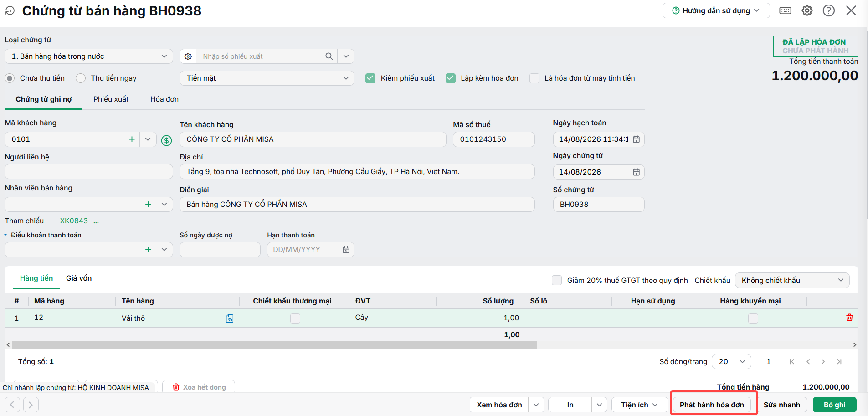Open the keyboard shortcuts icon
Viewport: 868px width, 416px height.
click(x=785, y=10)
